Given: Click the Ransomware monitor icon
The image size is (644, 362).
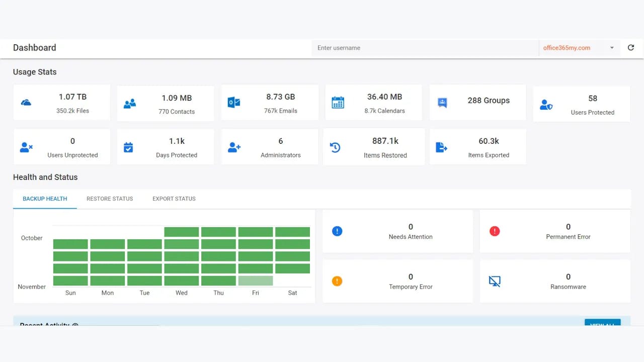Looking at the screenshot, I should point(495,281).
